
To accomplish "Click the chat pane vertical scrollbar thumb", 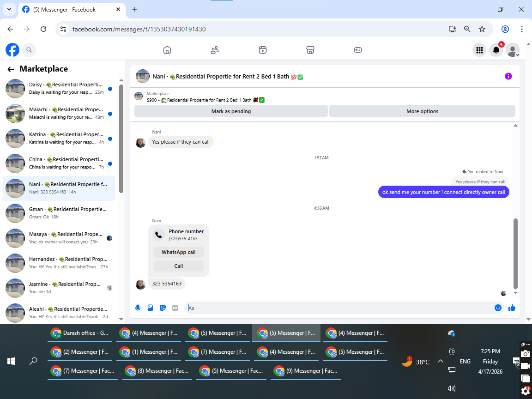I will pyautogui.click(x=515, y=253).
